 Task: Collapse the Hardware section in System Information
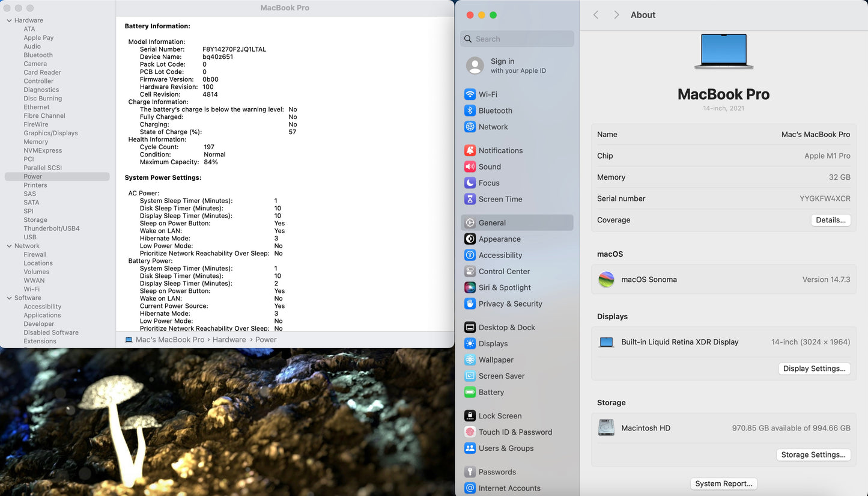tap(9, 20)
